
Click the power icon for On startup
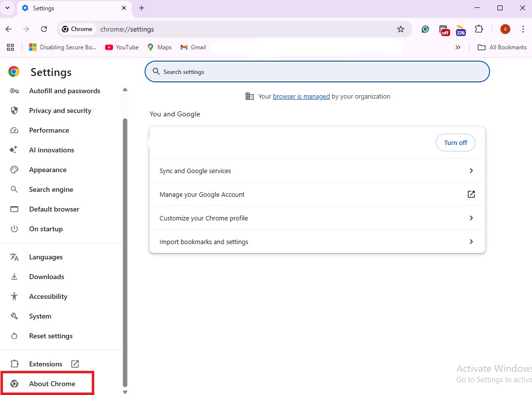14,228
